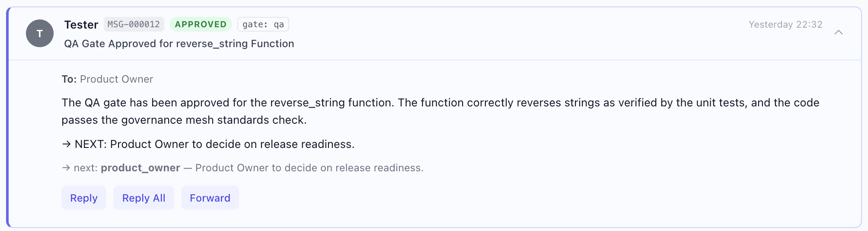Click the green APPROVED status badge
Viewport: 868px width, 231px height.
tap(201, 24)
